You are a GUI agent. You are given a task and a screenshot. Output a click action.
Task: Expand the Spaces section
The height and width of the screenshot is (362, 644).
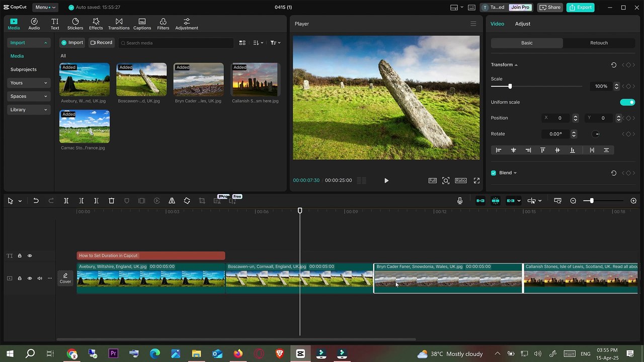pos(29,96)
